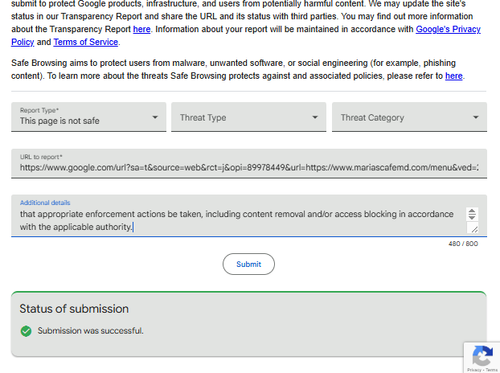Viewport: 500px width, 373px height.
Task: Open the Safe Browsing policies 'here' link
Action: coord(454,76)
